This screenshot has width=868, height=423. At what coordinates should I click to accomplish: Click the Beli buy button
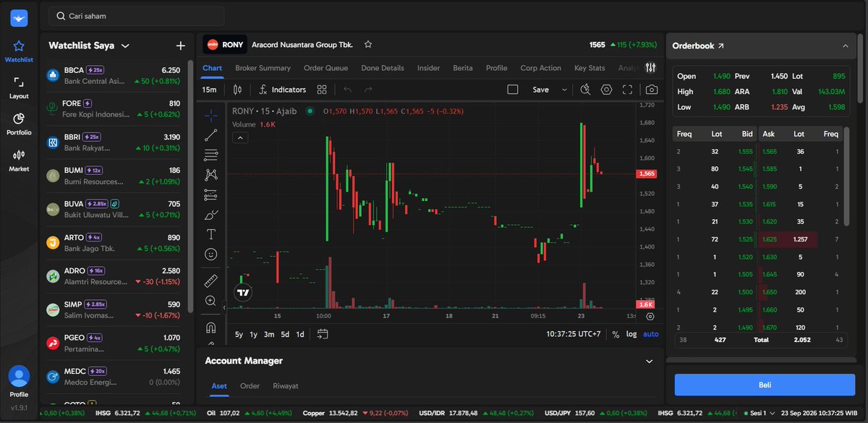[x=765, y=385]
